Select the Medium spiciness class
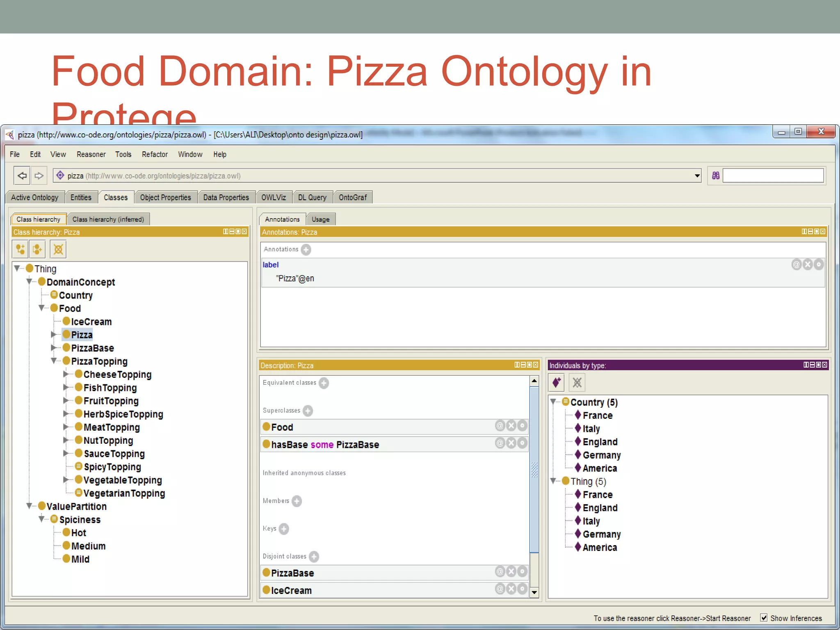 88,546
